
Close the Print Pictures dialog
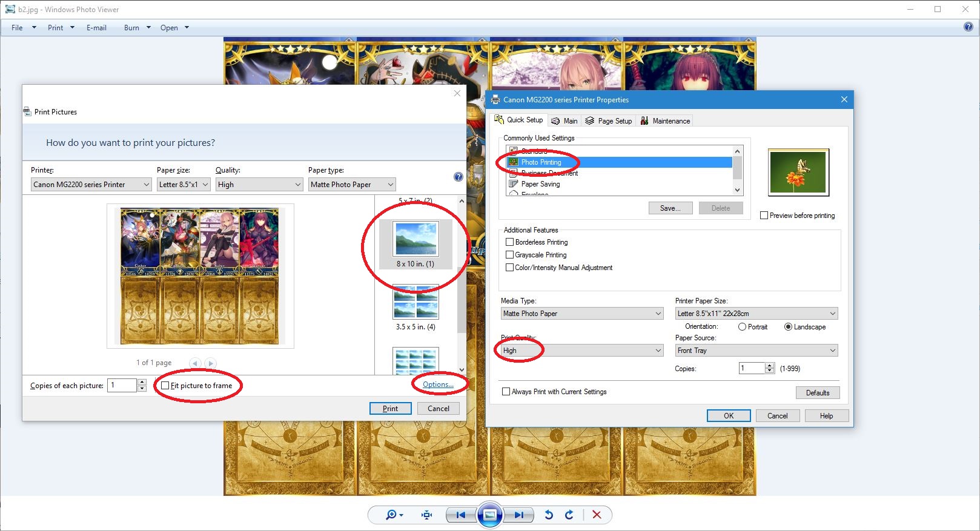(x=457, y=93)
